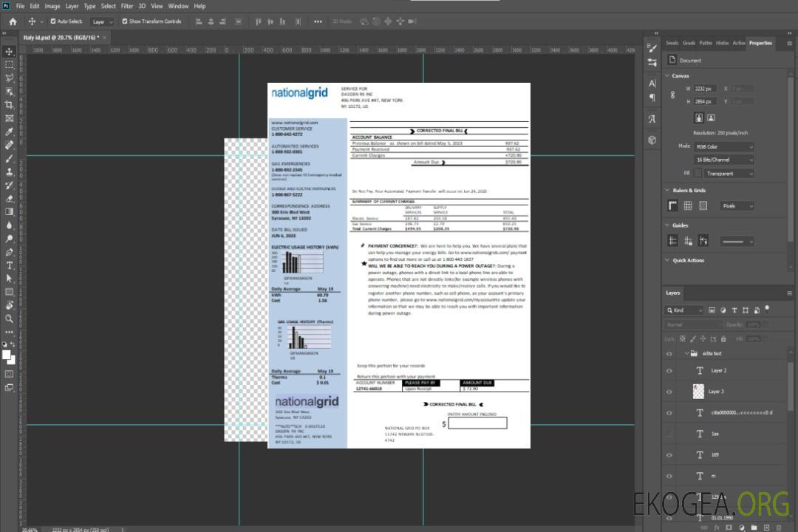798x532 pixels.
Task: Select the Zoom tool
Action: [x=9, y=318]
